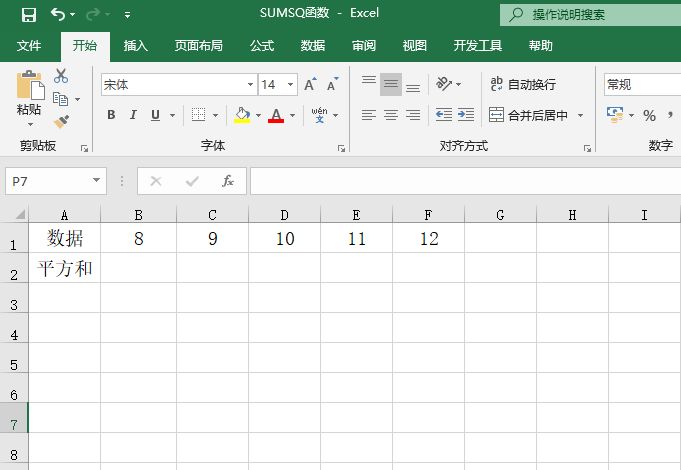This screenshot has height=470, width=681.
Task: Click the 操作说明搜索 search box
Action: 590,15
